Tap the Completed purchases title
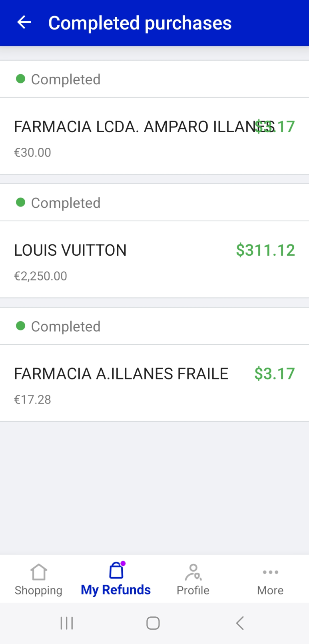 pos(140,23)
